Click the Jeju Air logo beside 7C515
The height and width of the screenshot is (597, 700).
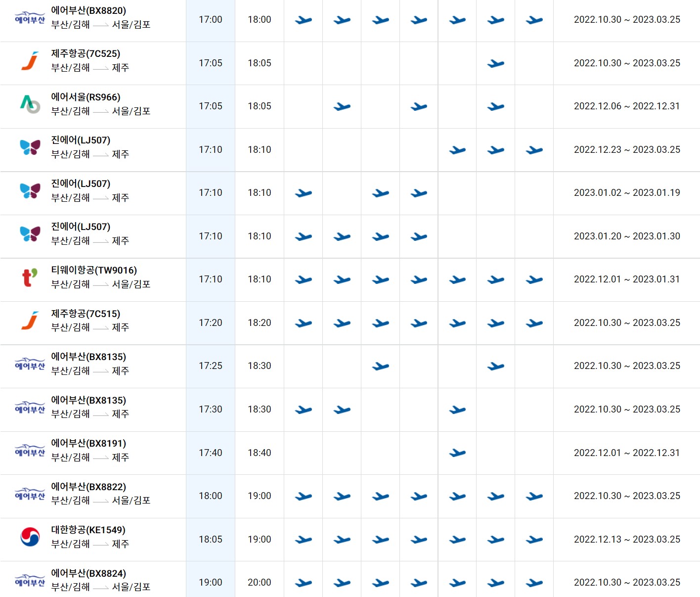tap(30, 321)
